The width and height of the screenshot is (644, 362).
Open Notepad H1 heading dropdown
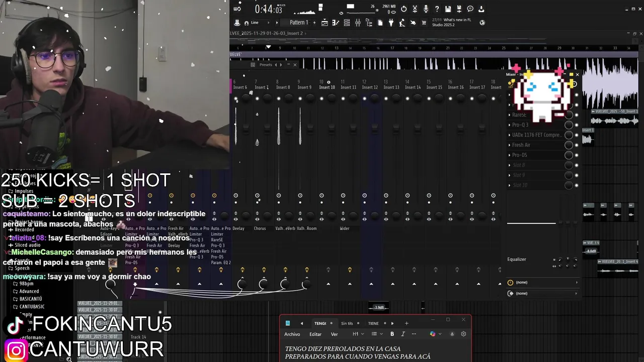pos(358,334)
